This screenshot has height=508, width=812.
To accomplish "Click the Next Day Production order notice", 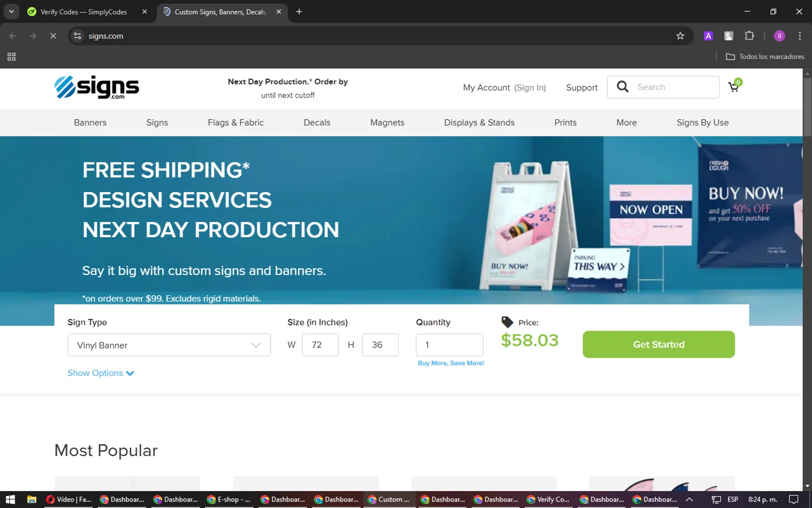I will (x=288, y=88).
